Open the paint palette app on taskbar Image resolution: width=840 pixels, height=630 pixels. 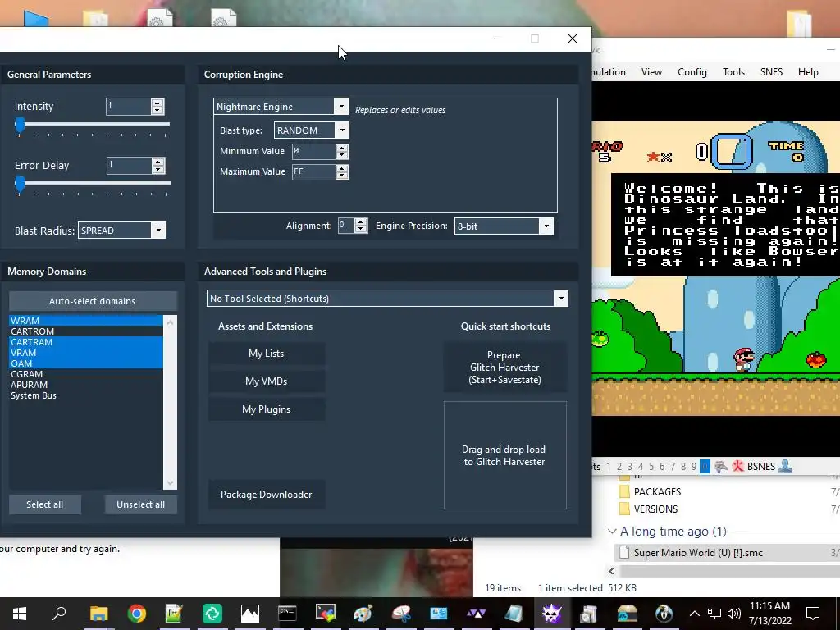pos(363,613)
